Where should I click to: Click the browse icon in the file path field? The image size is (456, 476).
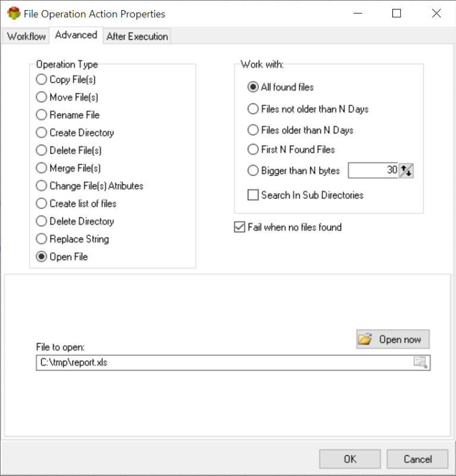click(421, 362)
